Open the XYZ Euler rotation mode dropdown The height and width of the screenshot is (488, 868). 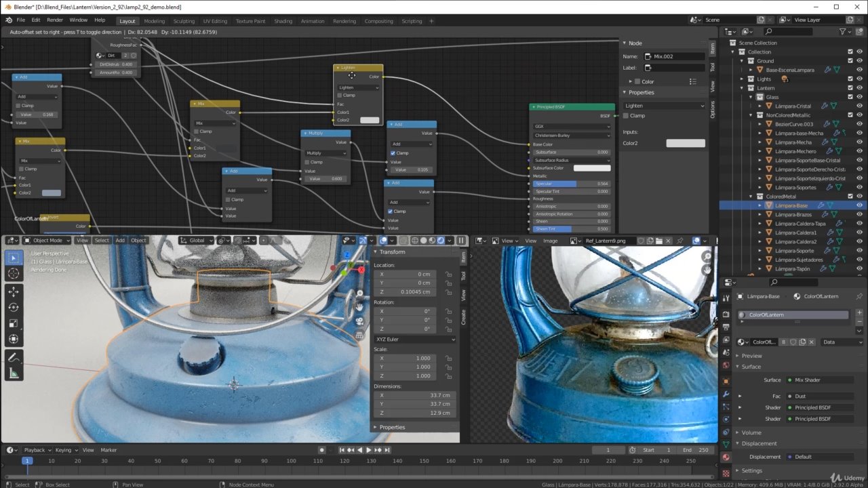pyautogui.click(x=415, y=339)
